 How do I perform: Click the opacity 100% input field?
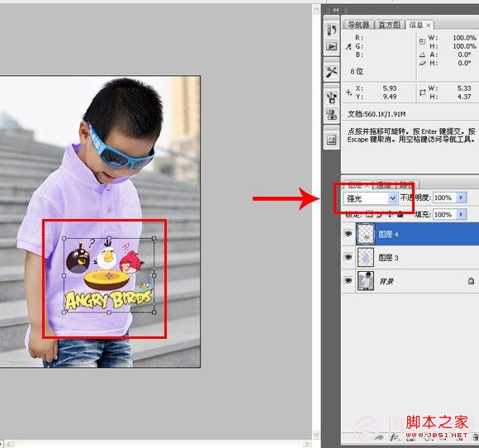point(444,198)
